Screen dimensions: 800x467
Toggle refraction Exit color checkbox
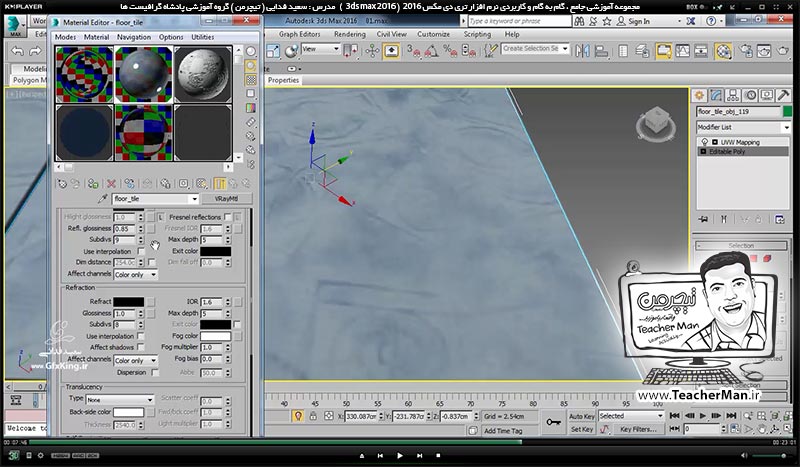237,324
